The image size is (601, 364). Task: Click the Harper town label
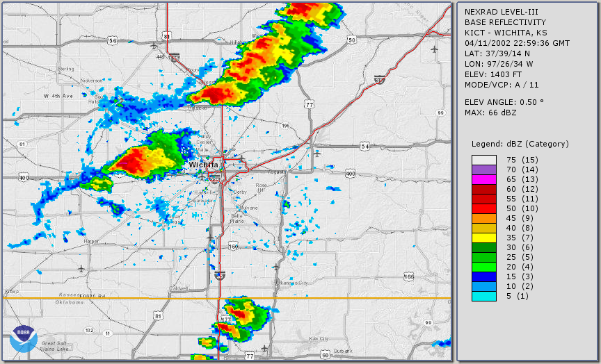coord(91,242)
